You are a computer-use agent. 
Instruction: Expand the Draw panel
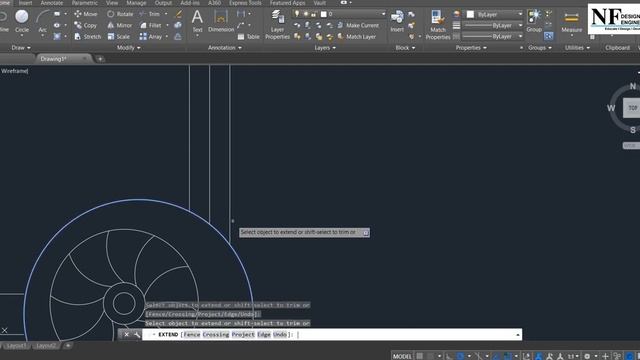pos(21,48)
